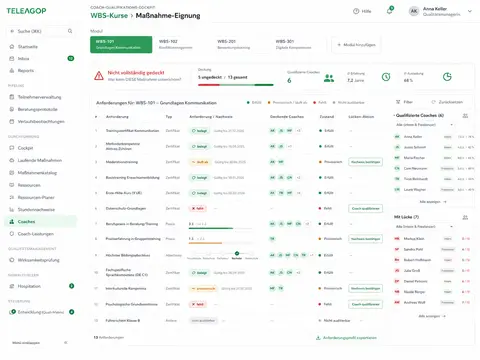Click the magnifier icon in search box
Viewport: 480px width, 360px height.
(x=70, y=31)
